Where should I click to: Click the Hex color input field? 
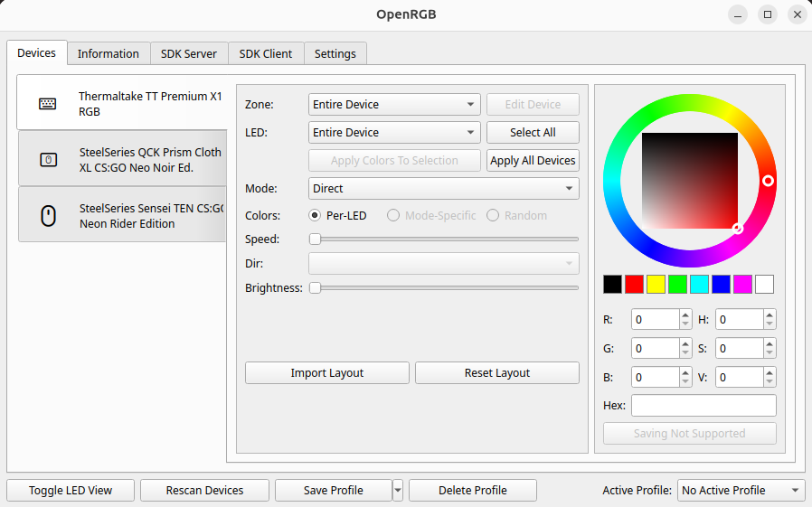tap(703, 405)
